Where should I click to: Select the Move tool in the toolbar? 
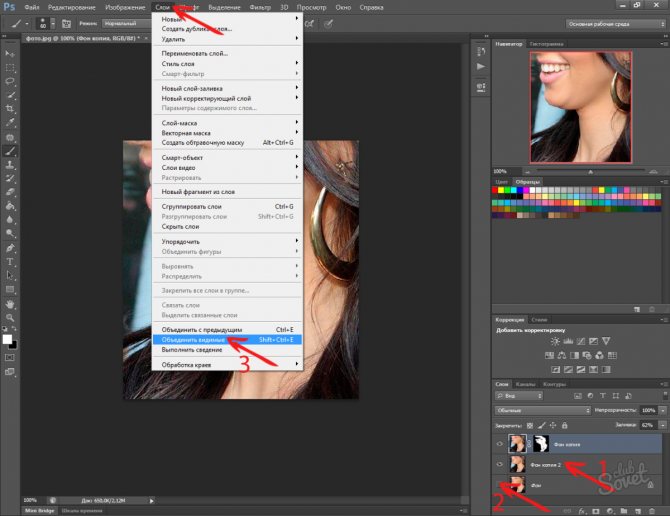pos(10,52)
